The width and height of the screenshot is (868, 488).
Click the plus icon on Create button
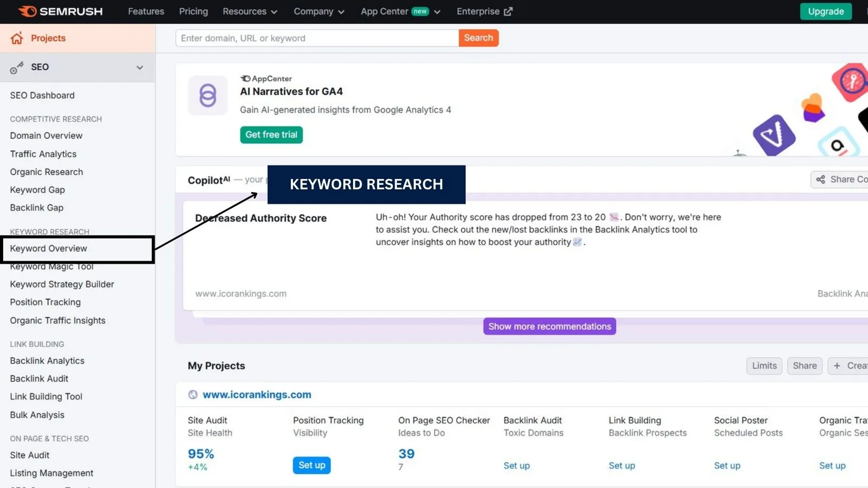pos(837,366)
